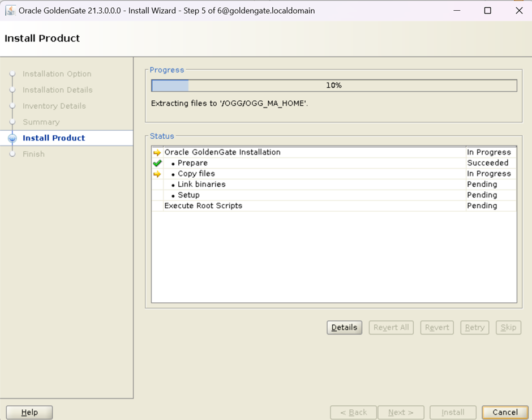Click the Help button
The image size is (532, 420).
coord(29,413)
